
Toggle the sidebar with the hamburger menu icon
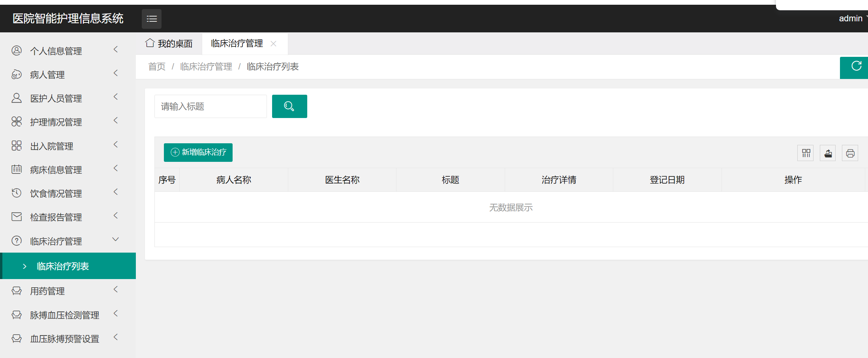(152, 19)
